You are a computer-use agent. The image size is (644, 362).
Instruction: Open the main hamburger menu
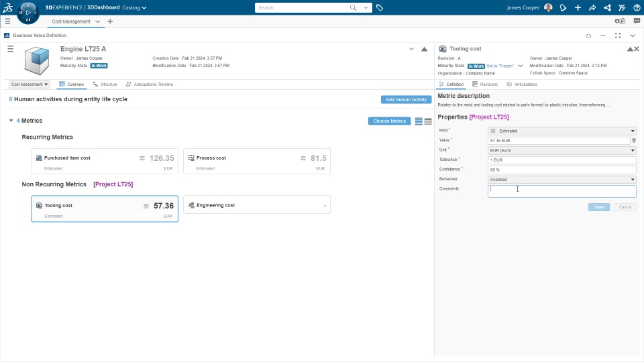pyautogui.click(x=7, y=21)
